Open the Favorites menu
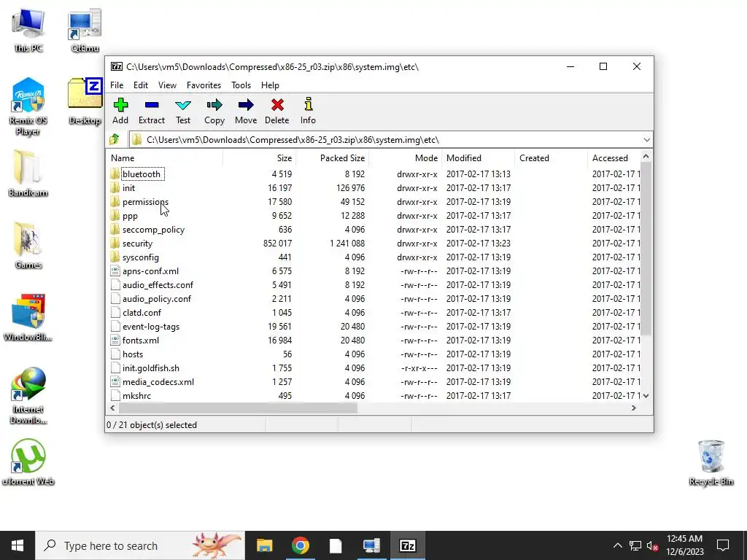The height and width of the screenshot is (560, 747). [x=204, y=85]
